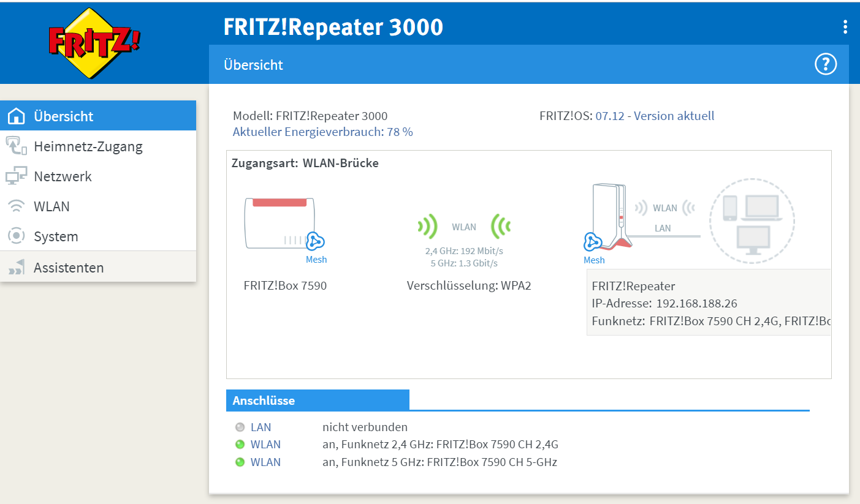Open the Assistenten menu item
This screenshot has height=504, width=860.
(98, 267)
